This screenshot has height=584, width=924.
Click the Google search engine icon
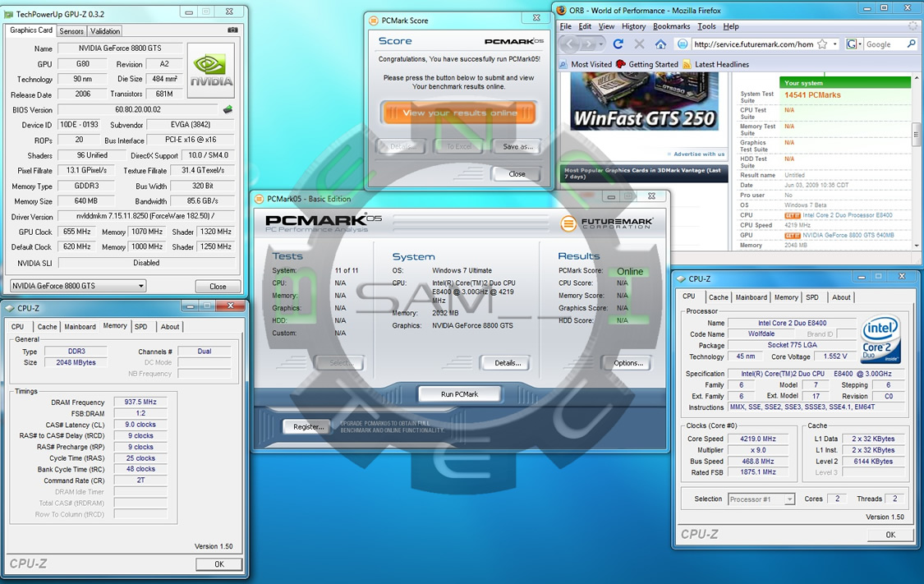tap(851, 44)
